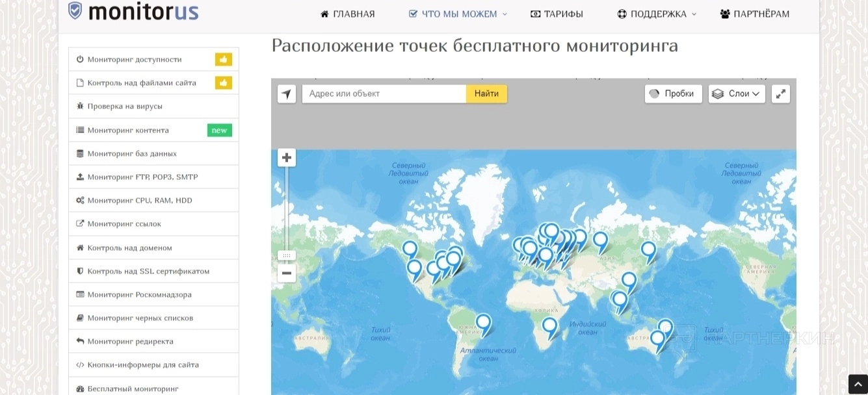Screen dimensions: 868x395
Task: Click thumbs-up badge beside Мониторинг доступности
Action: pyautogui.click(x=224, y=59)
